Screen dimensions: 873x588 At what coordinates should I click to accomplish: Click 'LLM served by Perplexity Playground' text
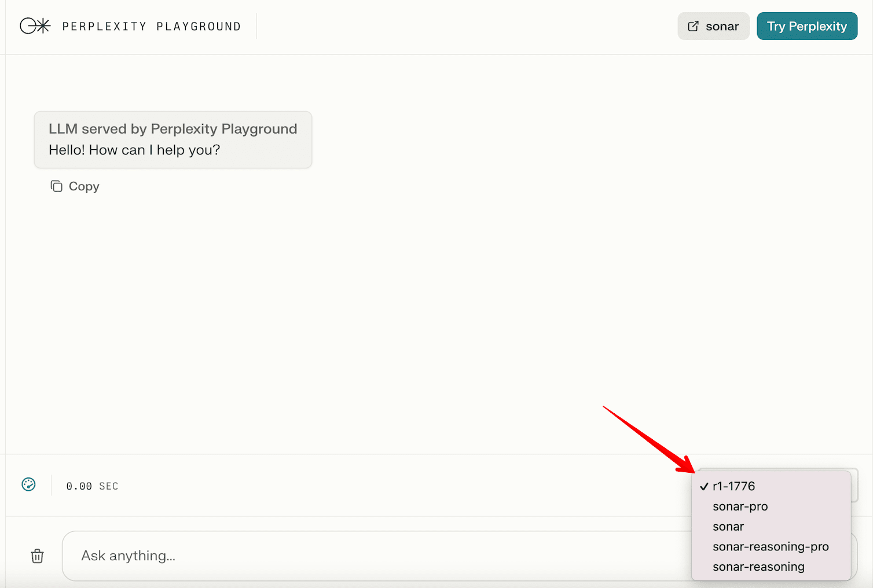(173, 129)
